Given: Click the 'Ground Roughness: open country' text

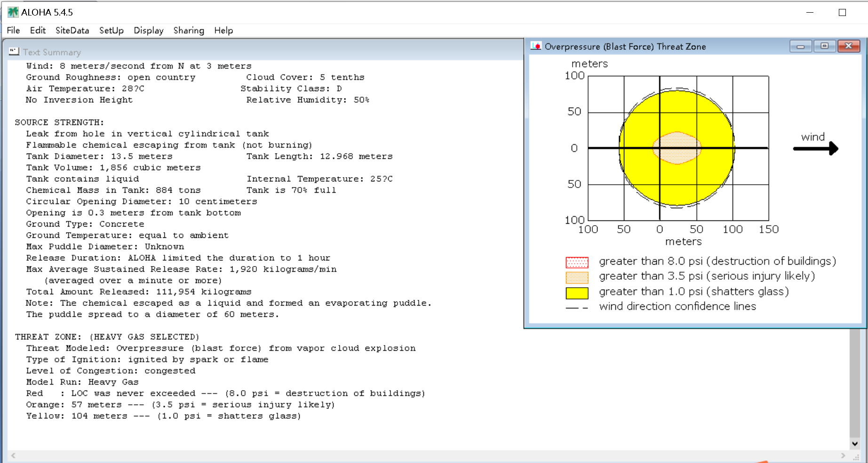Looking at the screenshot, I should coord(111,77).
